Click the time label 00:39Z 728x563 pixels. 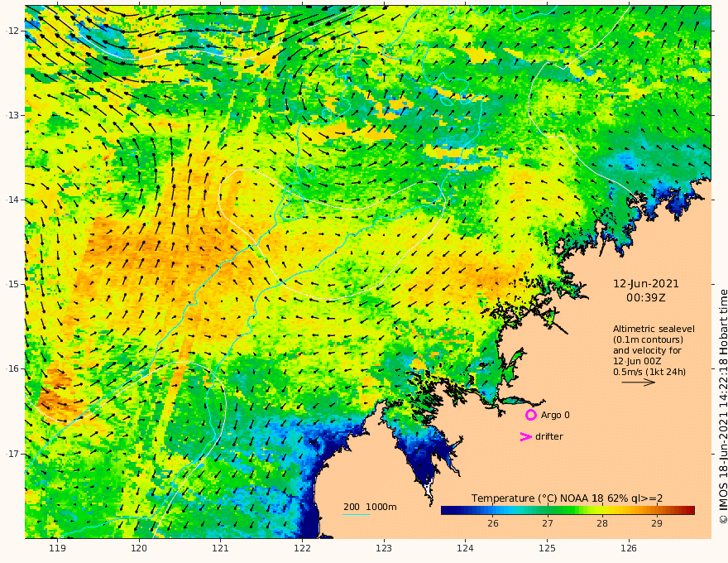[646, 298]
